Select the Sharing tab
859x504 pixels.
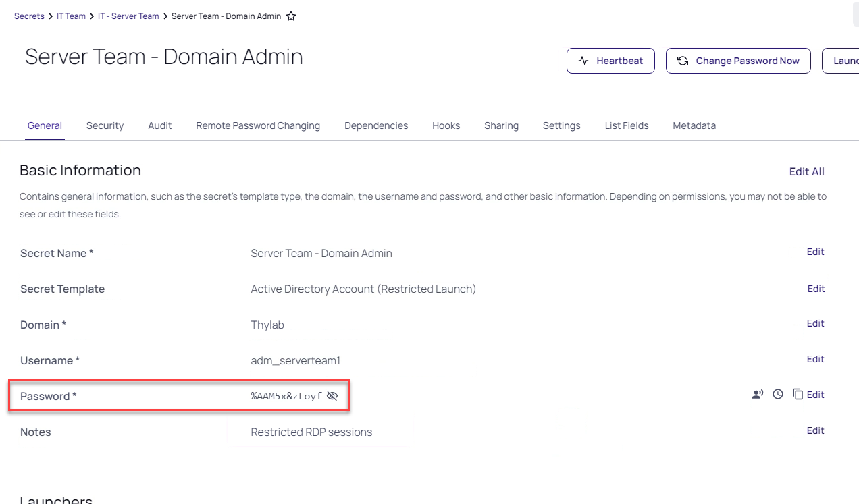tap(501, 125)
